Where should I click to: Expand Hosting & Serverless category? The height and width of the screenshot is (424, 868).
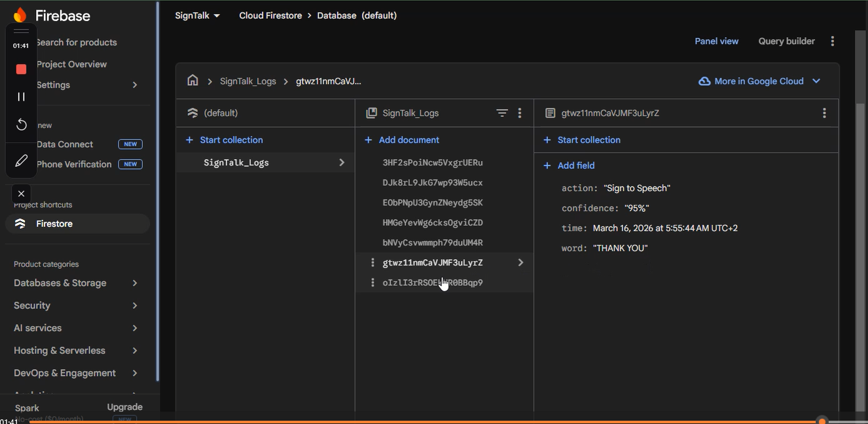(x=135, y=351)
